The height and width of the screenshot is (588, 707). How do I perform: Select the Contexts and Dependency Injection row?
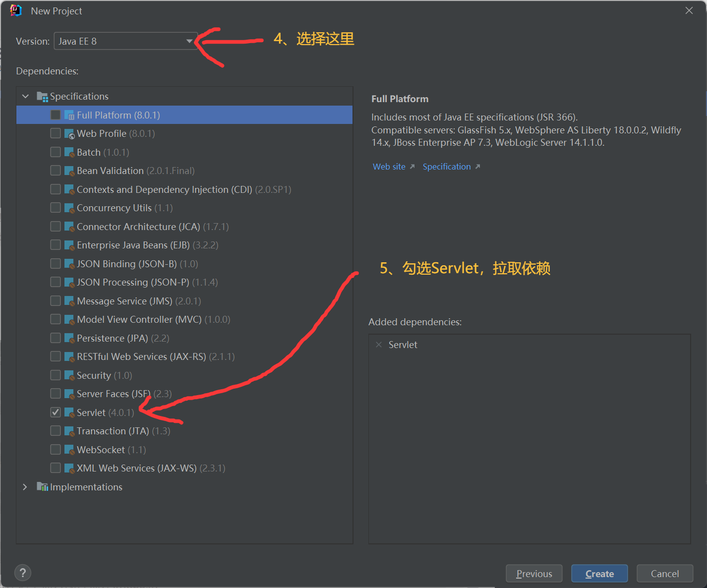pyautogui.click(x=184, y=189)
